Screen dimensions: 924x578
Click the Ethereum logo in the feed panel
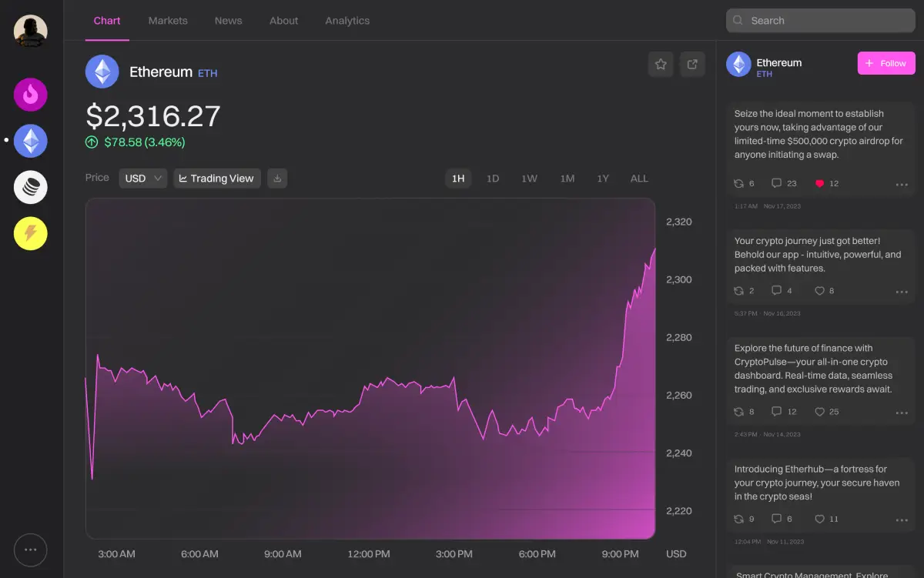click(x=738, y=65)
